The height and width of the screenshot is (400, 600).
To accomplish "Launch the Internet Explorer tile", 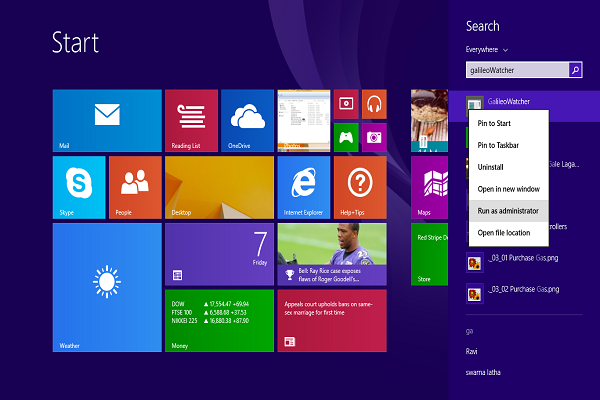I will click(304, 187).
